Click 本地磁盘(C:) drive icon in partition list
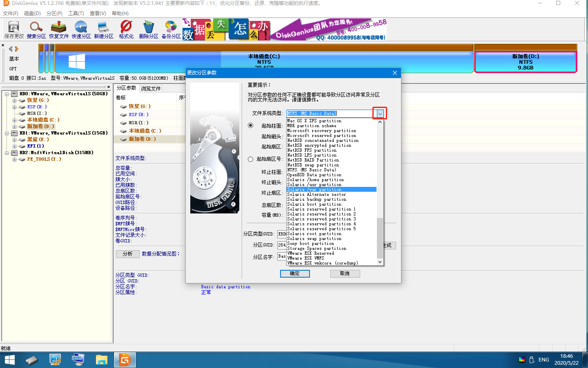Viewport: 588px width, 368px height. tap(123, 131)
